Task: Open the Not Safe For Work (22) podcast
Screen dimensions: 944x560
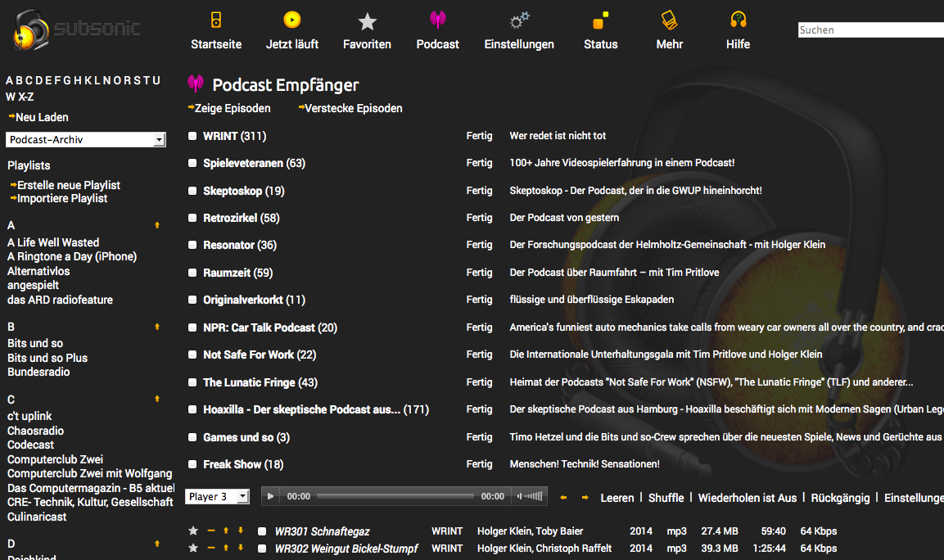Action: click(x=260, y=355)
